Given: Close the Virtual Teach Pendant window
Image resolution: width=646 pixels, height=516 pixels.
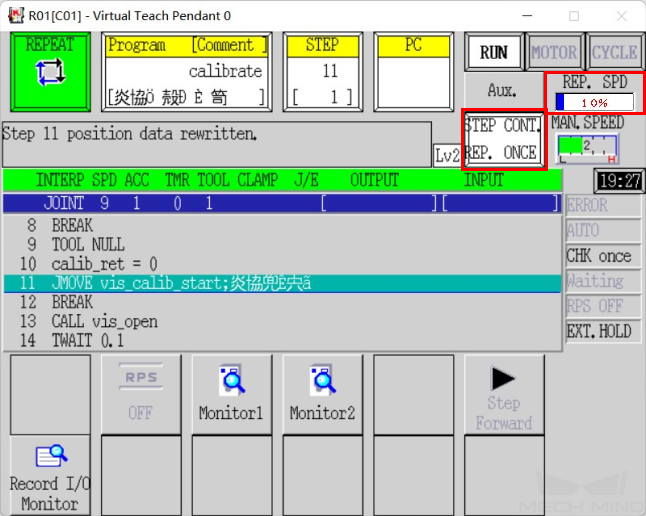Looking at the screenshot, I should click(x=621, y=16).
